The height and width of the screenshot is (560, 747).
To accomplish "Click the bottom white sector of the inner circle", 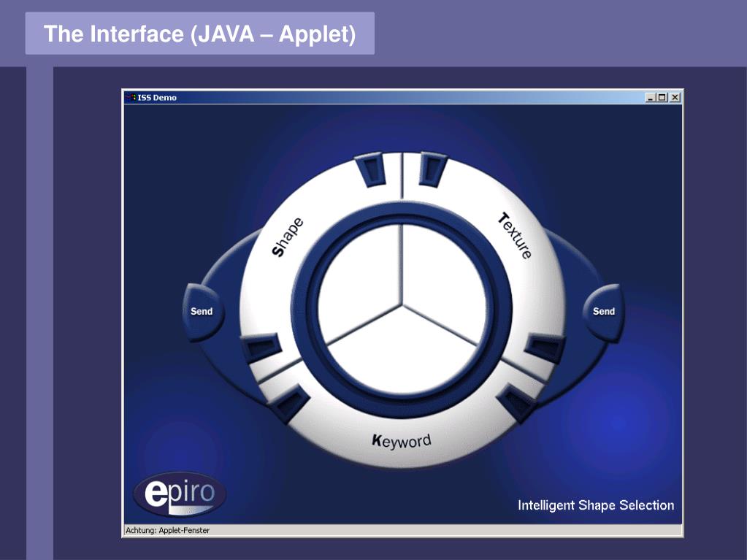I will 402,353.
